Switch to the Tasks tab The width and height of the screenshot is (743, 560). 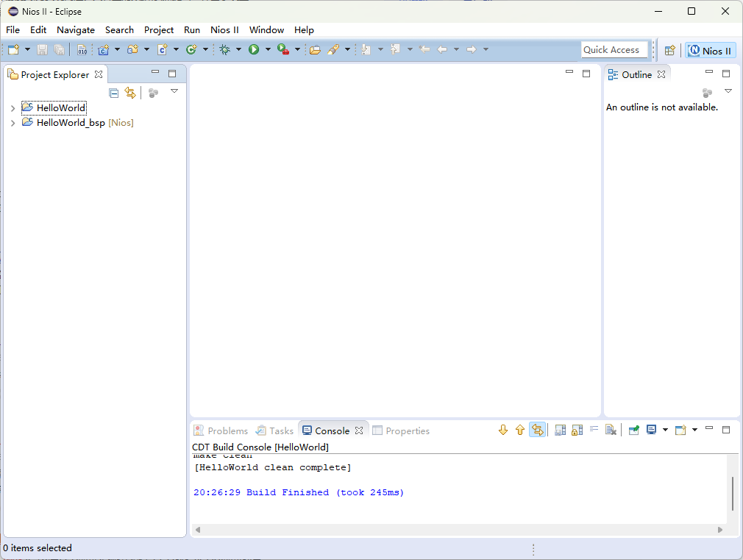[x=275, y=430]
